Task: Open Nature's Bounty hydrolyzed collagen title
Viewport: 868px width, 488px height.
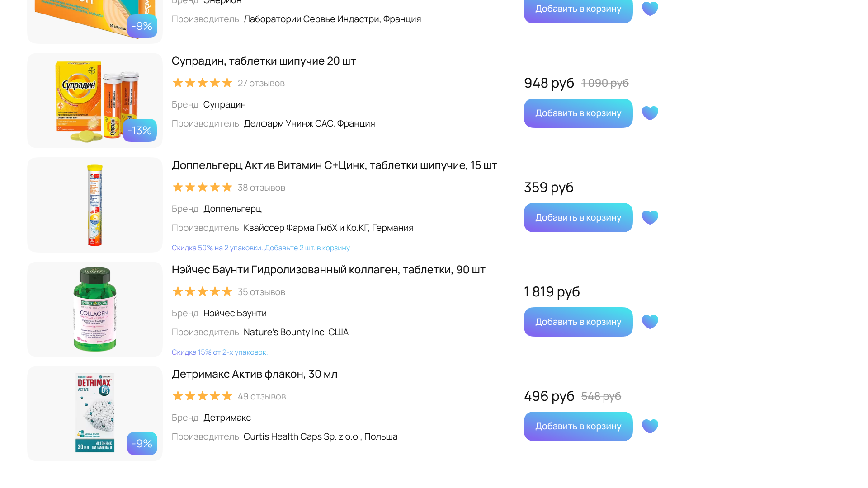Action: 328,269
